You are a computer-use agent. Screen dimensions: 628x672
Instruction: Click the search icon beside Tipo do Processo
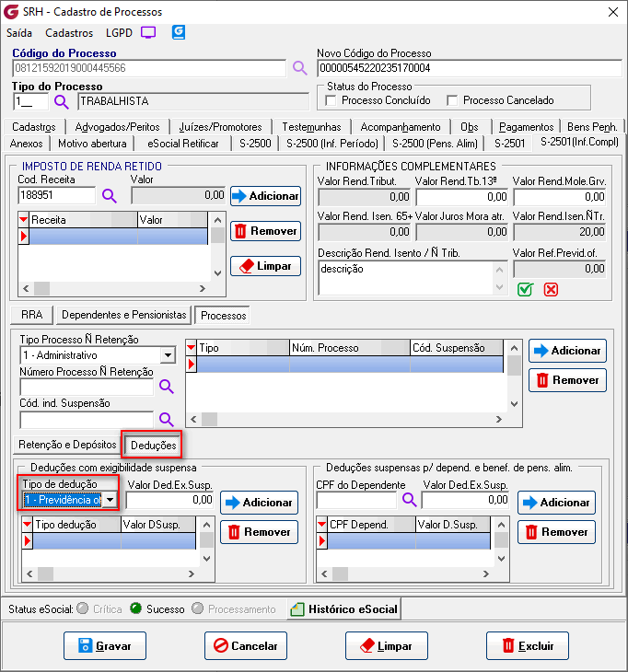[x=62, y=101]
